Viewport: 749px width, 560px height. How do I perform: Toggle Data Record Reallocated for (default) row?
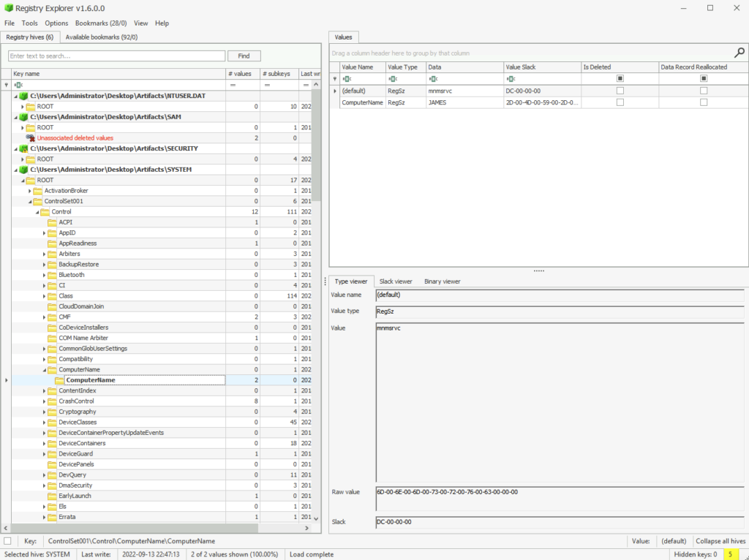tap(704, 91)
